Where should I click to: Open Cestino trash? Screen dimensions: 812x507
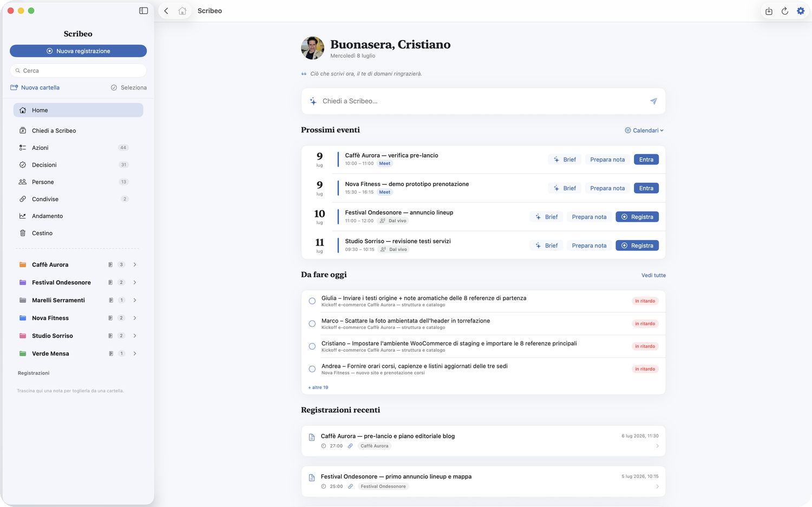click(x=78, y=233)
